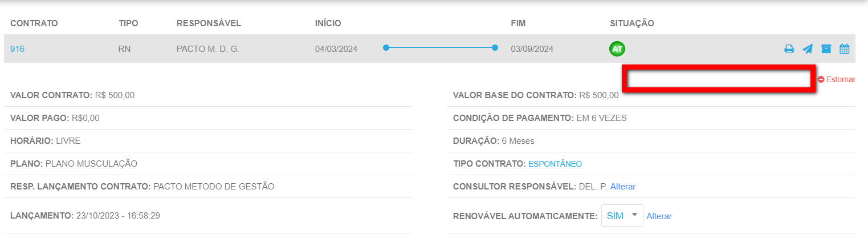
Task: Click the print contract icon
Action: pos(789,49)
